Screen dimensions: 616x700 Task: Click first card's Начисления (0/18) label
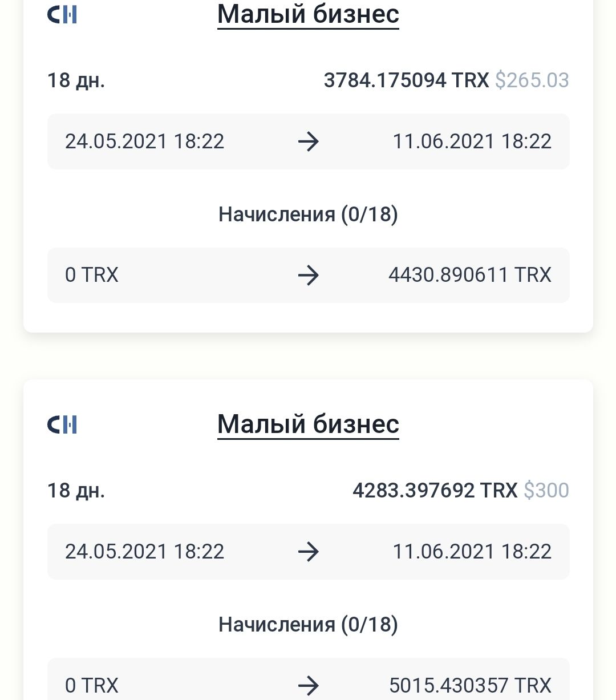click(308, 215)
